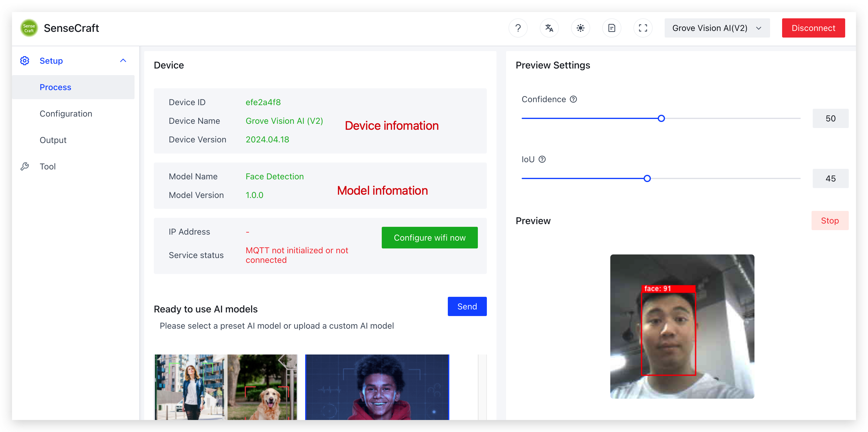
Task: Click the MQTT not initialized status text
Action: coord(296,255)
